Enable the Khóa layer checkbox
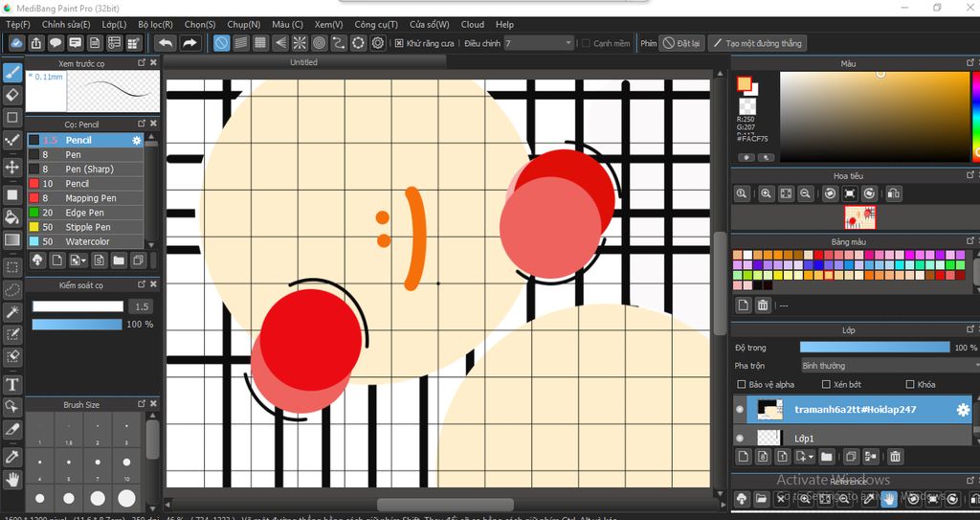This screenshot has height=520, width=980. click(x=910, y=384)
